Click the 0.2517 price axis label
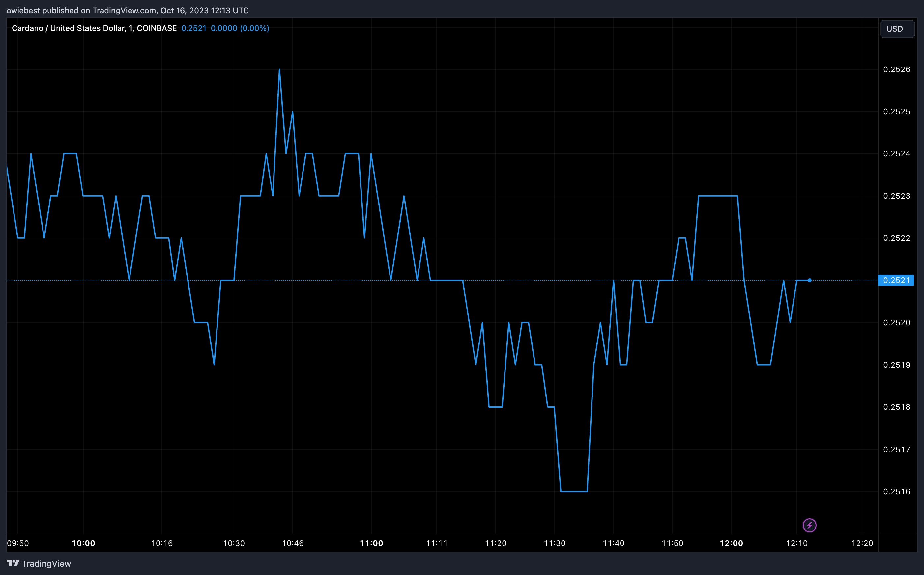 [897, 450]
